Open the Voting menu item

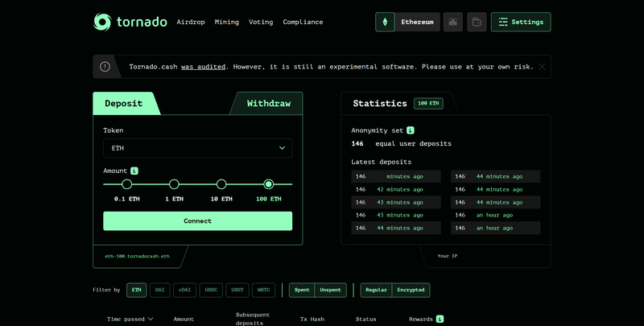[x=261, y=22]
